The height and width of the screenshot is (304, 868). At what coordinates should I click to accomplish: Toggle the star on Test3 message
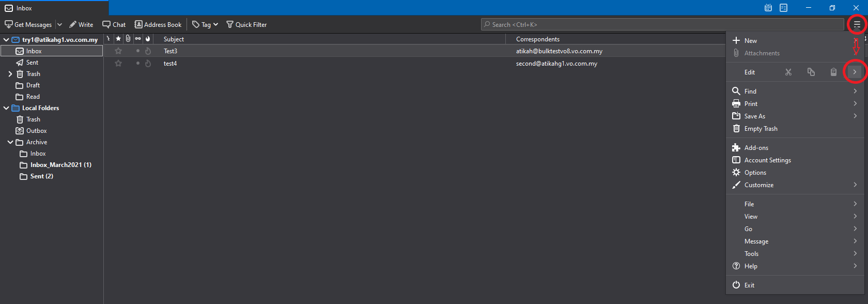tap(118, 51)
